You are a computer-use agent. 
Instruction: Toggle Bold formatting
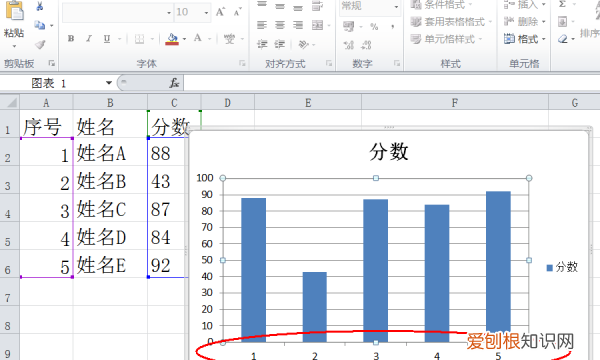71,39
